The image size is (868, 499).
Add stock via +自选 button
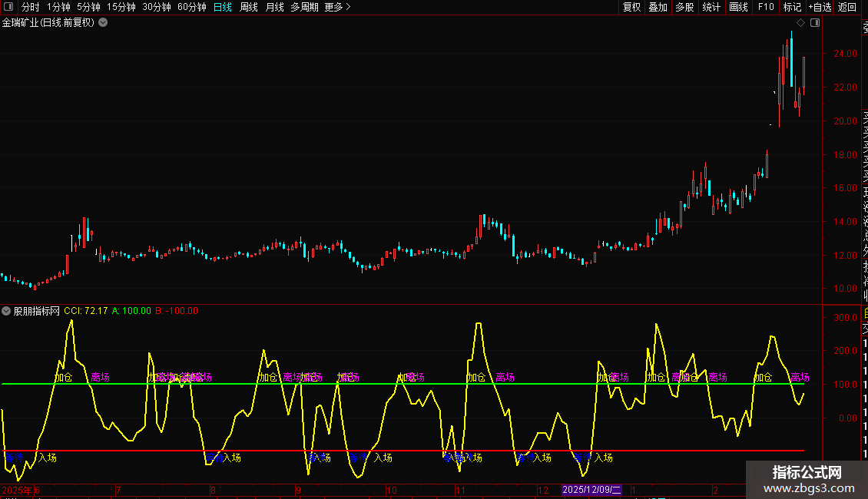click(x=820, y=7)
